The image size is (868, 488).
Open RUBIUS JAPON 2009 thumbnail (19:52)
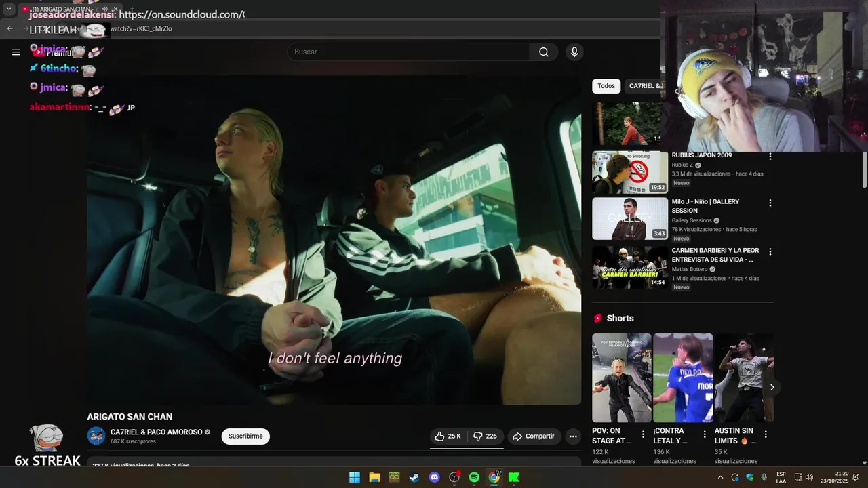[630, 173]
